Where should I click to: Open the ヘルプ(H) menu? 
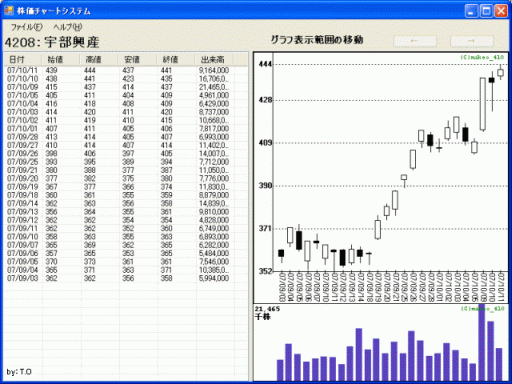[68, 27]
